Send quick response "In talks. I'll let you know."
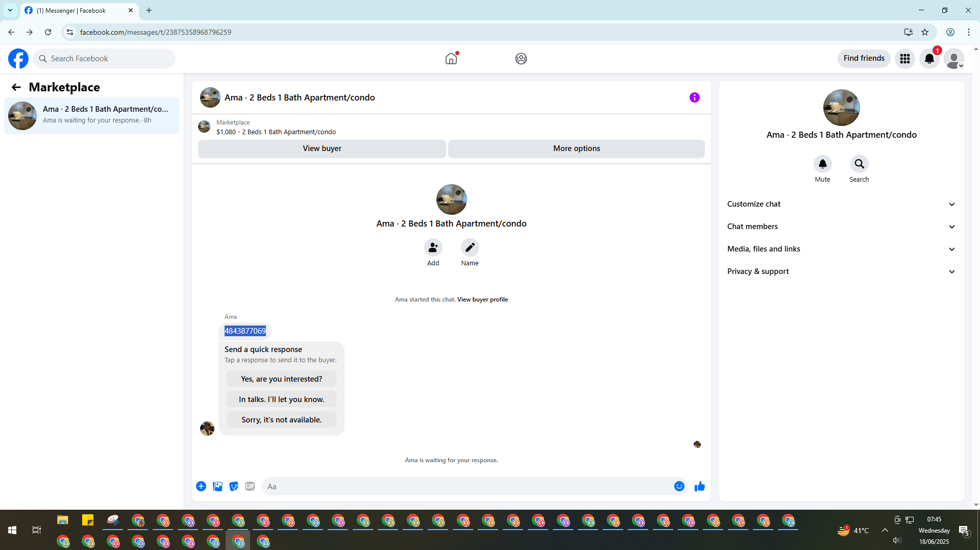Screen dimensions: 980x550 coord(281,399)
